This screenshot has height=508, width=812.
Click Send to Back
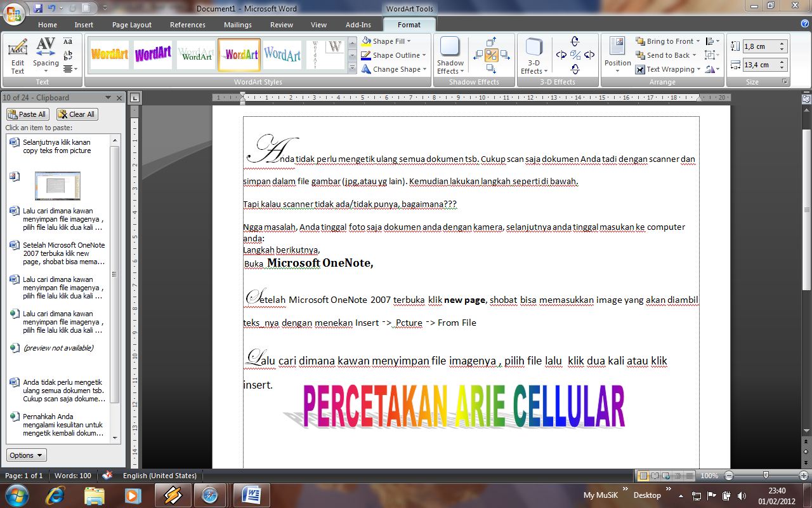(x=666, y=55)
